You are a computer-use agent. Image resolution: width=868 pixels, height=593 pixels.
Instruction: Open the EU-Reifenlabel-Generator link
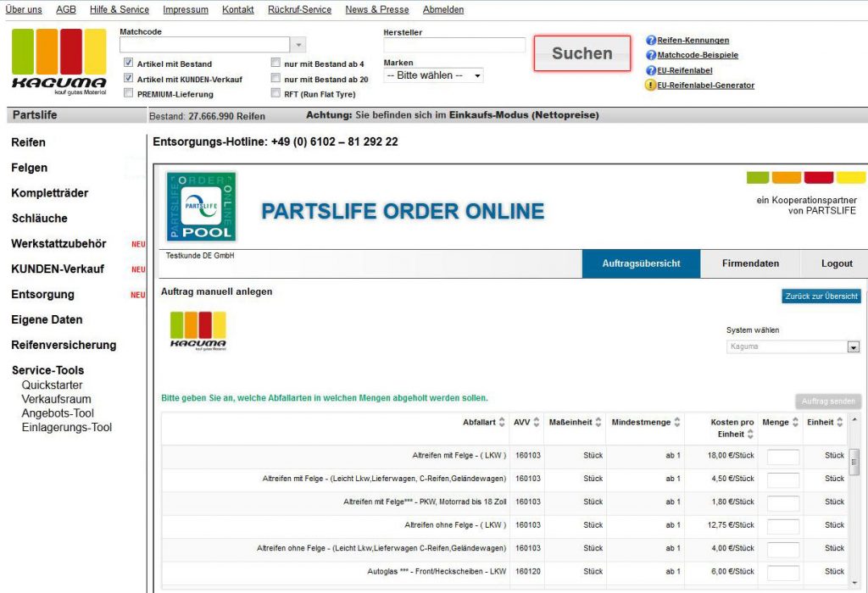pos(706,86)
